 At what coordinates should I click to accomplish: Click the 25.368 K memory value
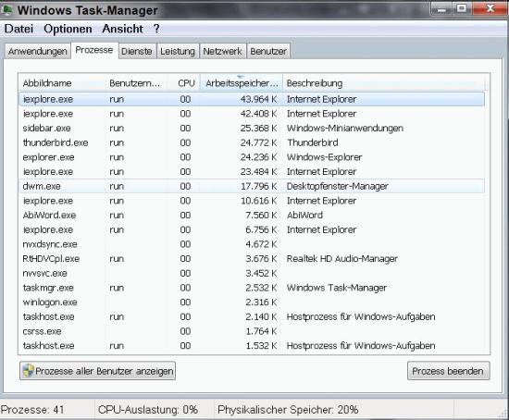[x=258, y=129]
